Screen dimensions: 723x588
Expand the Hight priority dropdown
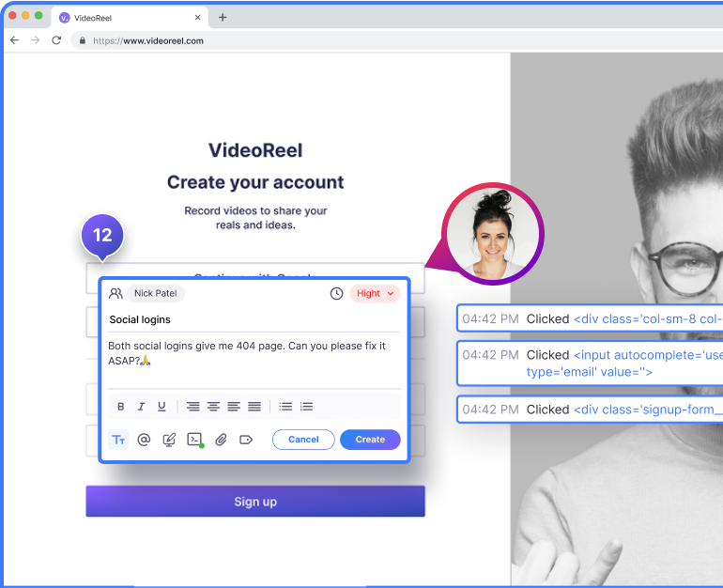click(375, 294)
